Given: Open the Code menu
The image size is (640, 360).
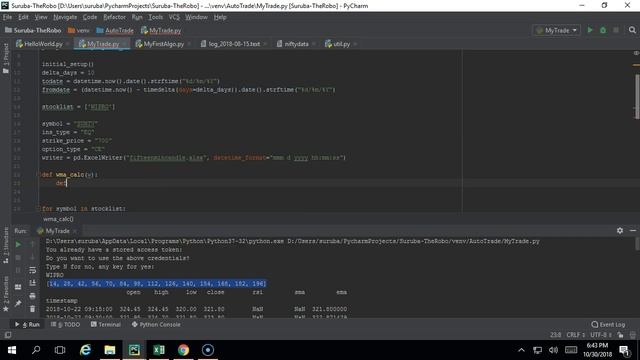Looking at the screenshot, I should 90,17.
